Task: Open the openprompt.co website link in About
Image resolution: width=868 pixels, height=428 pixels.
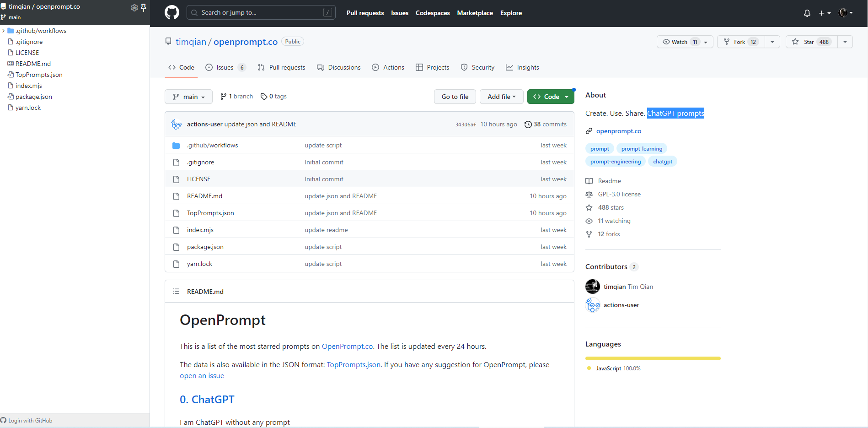Action: pos(619,131)
